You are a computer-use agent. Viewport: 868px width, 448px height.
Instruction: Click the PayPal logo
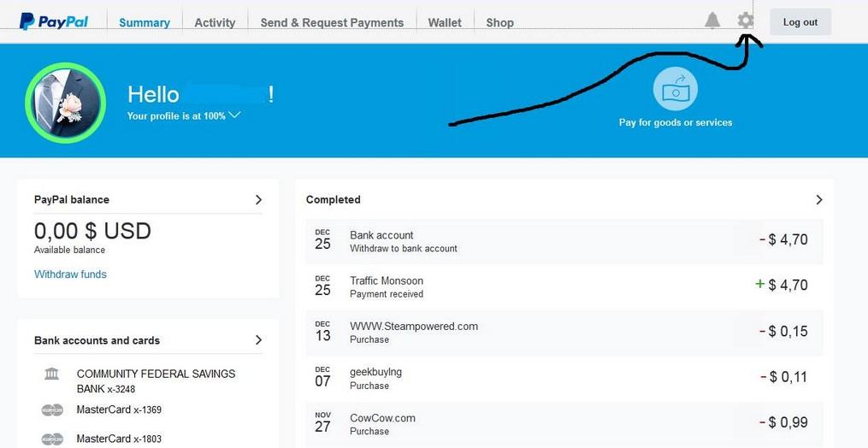click(54, 21)
